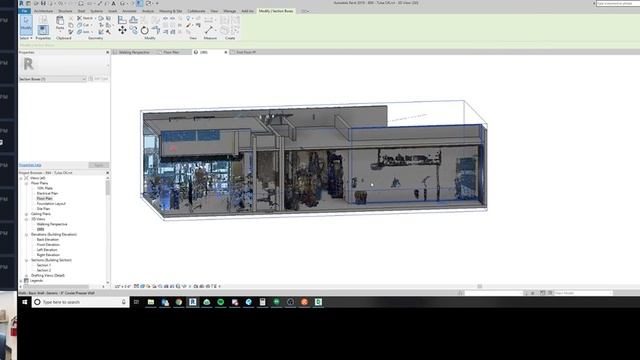Select Back Elevation in Project Browser

pos(47,240)
